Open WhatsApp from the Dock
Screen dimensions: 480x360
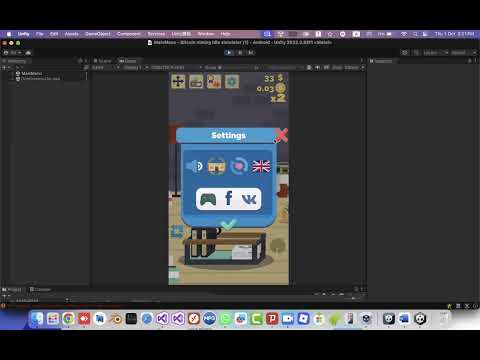pos(225,319)
